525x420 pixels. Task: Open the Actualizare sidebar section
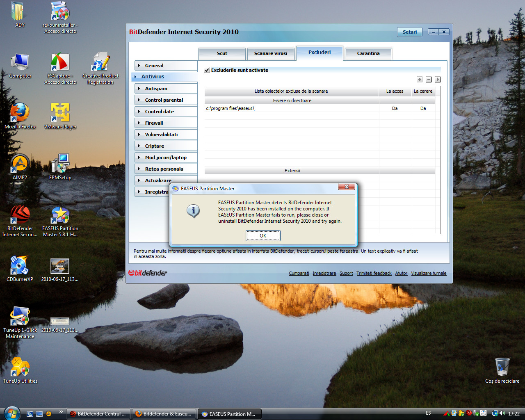click(166, 180)
